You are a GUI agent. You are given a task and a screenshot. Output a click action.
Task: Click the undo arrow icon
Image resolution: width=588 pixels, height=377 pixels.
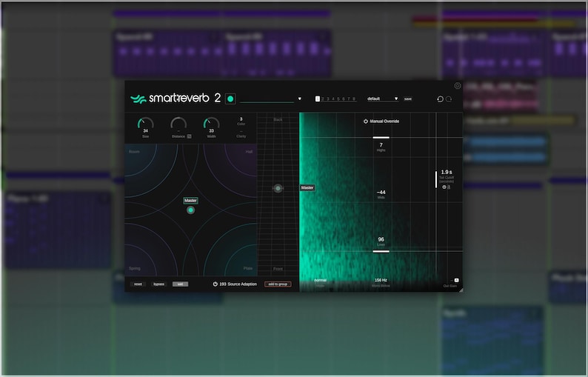tap(440, 99)
